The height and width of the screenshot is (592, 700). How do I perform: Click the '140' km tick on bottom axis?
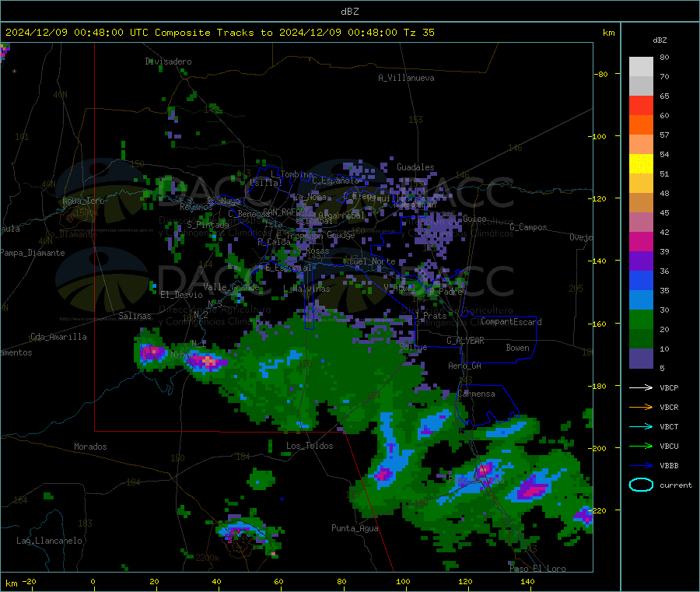(527, 581)
